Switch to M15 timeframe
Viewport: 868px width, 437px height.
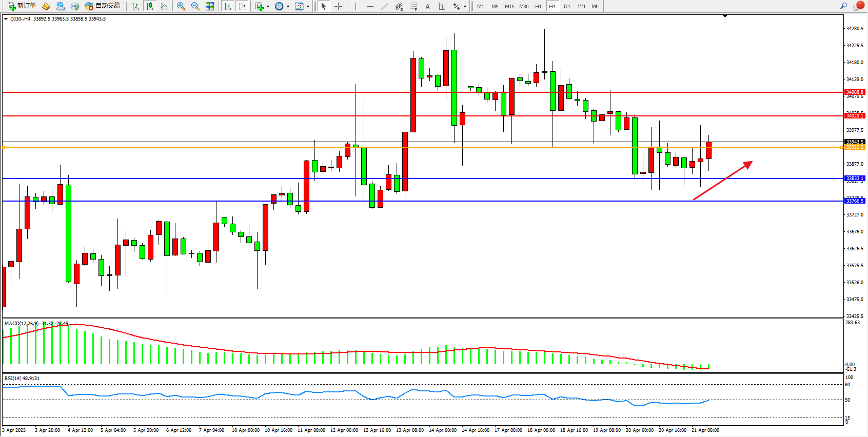[x=509, y=6]
